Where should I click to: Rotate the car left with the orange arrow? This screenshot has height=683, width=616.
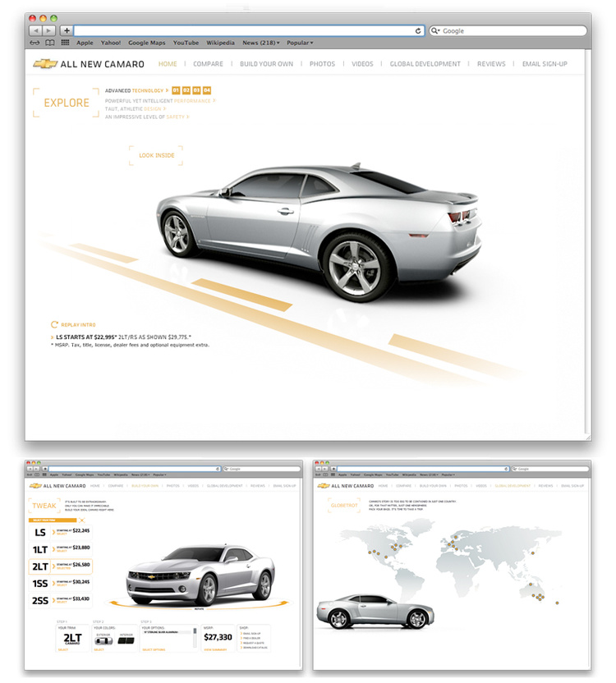[x=113, y=603]
